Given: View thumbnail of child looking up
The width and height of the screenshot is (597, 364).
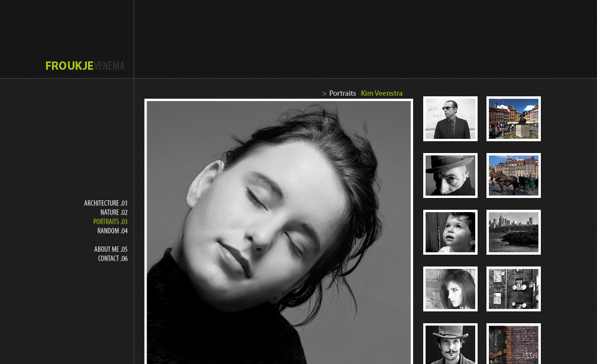Looking at the screenshot, I should [x=450, y=232].
